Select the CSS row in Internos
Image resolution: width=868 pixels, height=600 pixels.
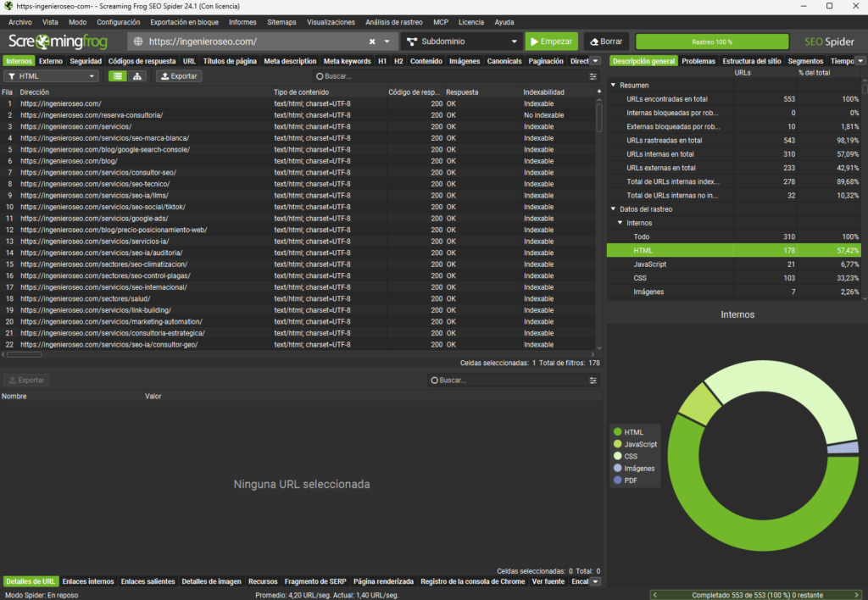click(x=734, y=279)
